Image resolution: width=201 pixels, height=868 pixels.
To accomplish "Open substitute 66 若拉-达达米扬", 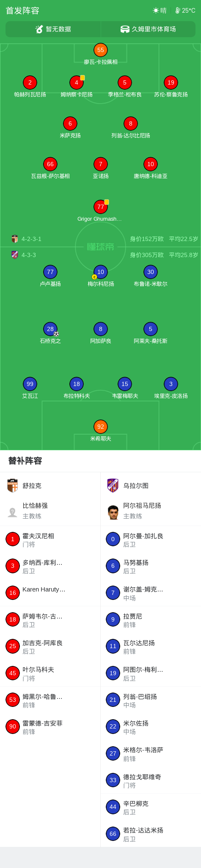I will coord(151,833).
